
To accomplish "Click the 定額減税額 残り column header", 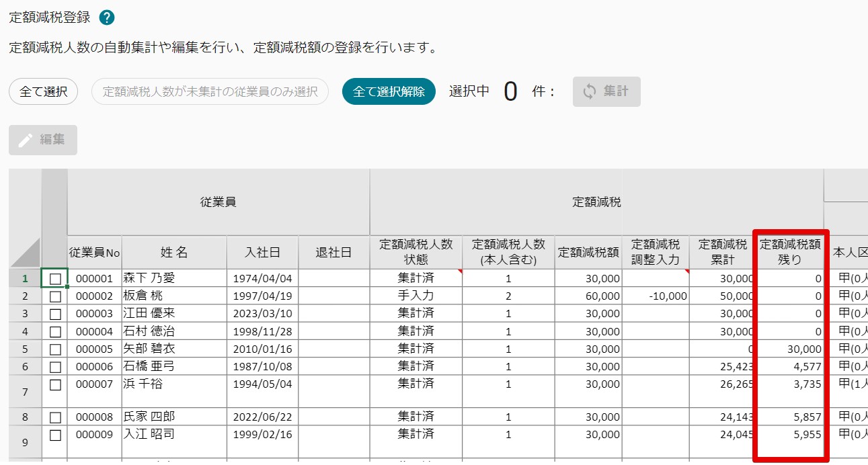I will coord(790,253).
